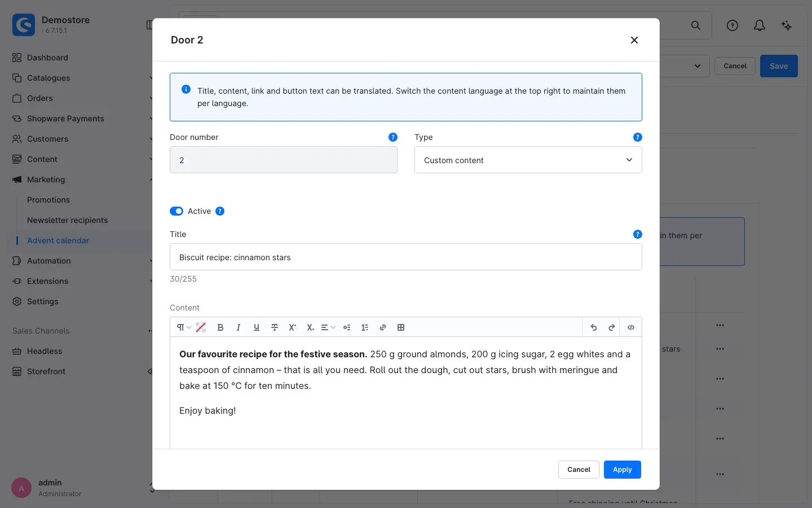Open the Headless sales channel

[45, 351]
